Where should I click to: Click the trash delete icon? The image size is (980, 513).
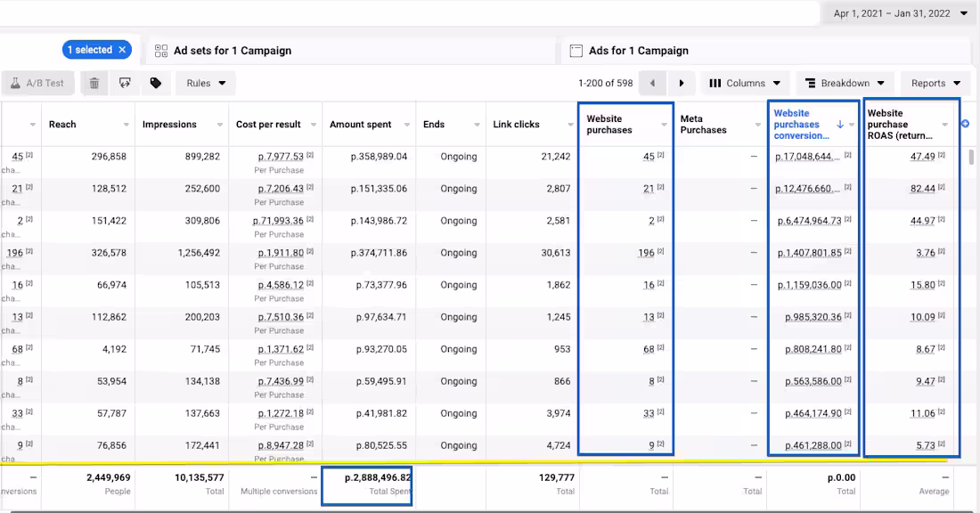[94, 83]
